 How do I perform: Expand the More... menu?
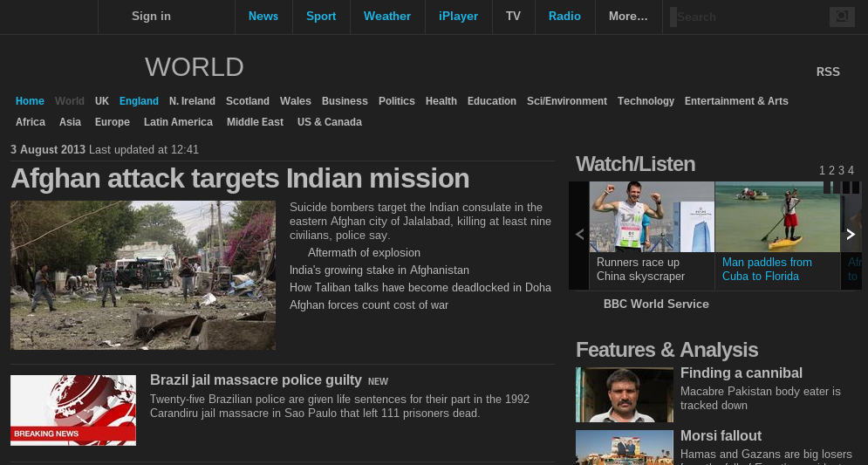pyautogui.click(x=628, y=16)
